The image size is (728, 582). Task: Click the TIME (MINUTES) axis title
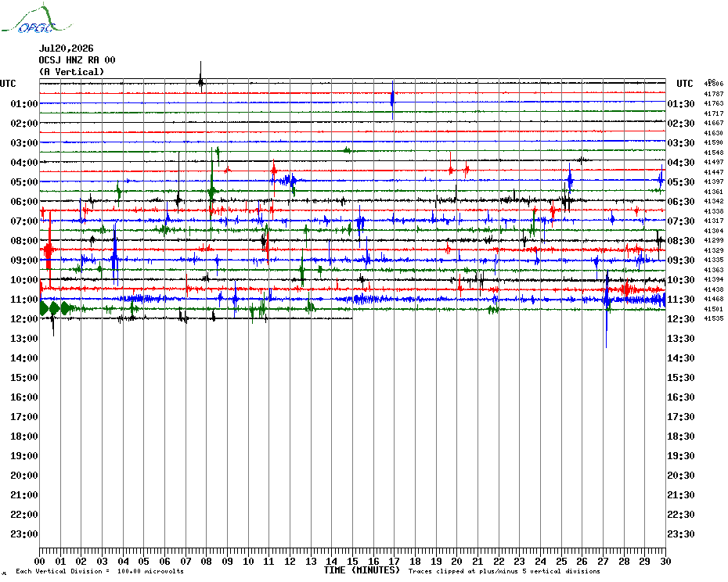[x=362, y=570]
